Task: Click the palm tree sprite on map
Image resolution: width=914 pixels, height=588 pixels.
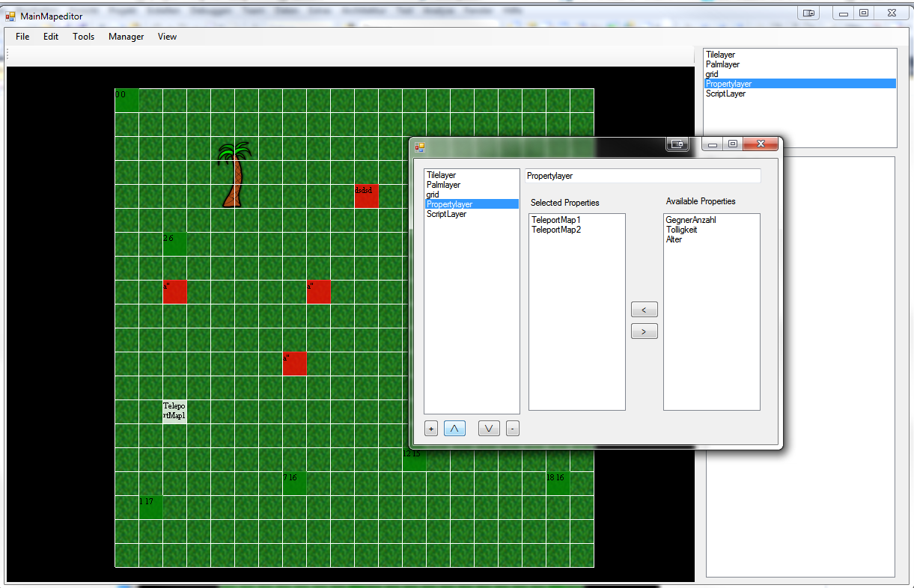Action: point(234,174)
